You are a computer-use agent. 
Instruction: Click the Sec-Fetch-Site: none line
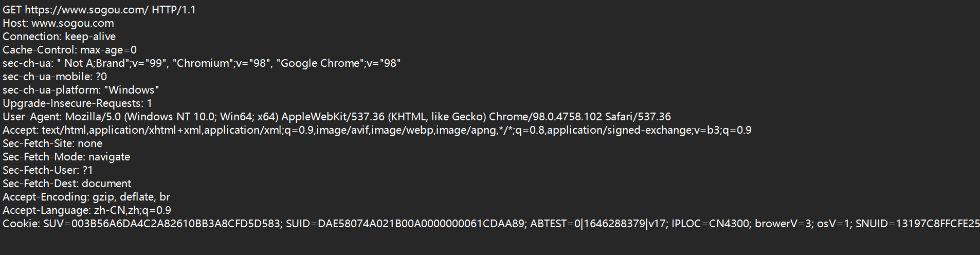52,143
